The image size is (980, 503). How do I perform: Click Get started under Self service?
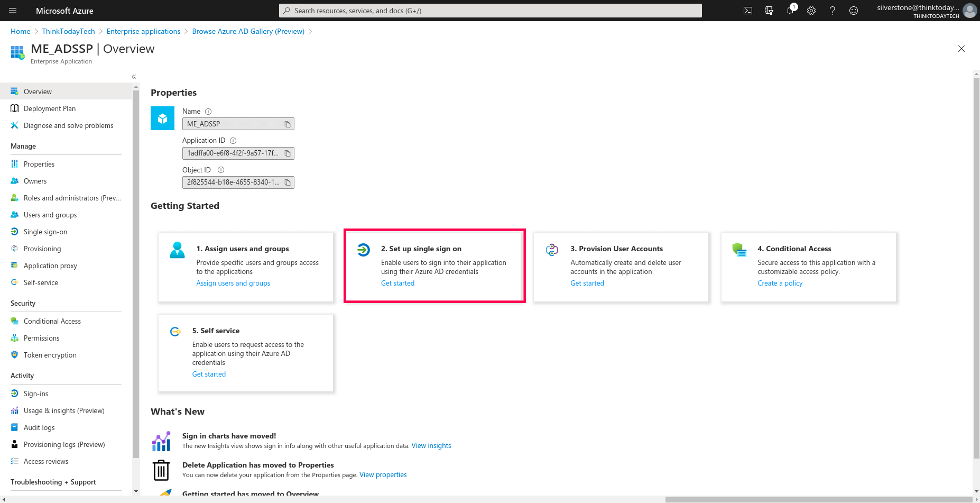tap(209, 374)
